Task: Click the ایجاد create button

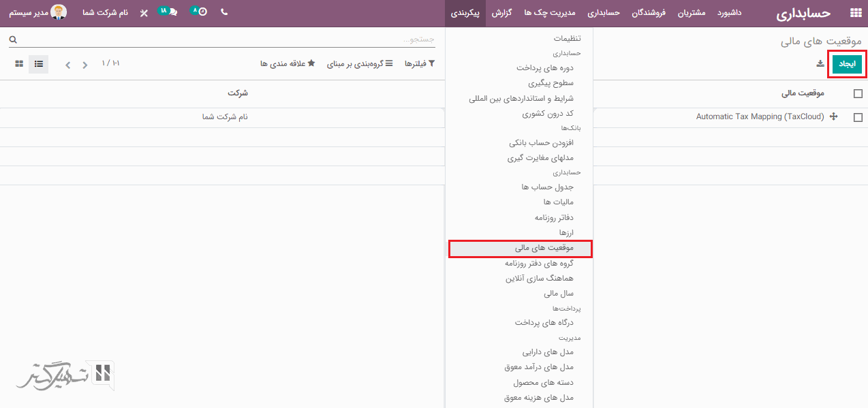Action: click(847, 64)
